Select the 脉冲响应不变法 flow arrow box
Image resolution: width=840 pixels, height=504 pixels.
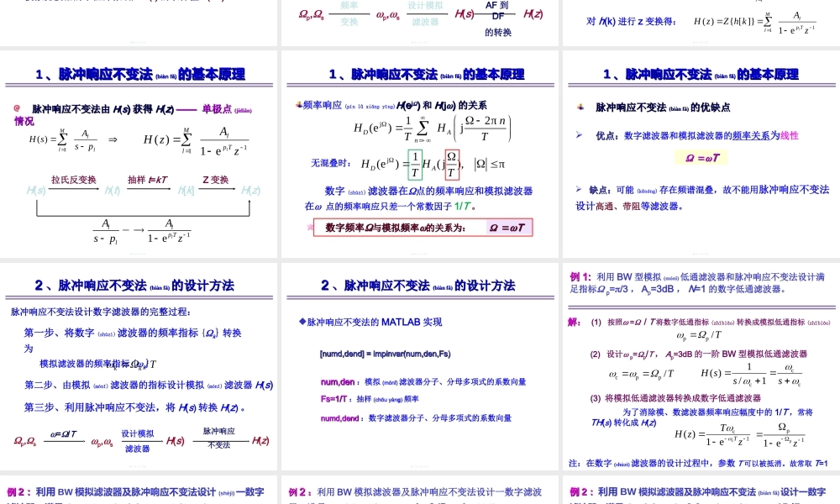click(218, 437)
